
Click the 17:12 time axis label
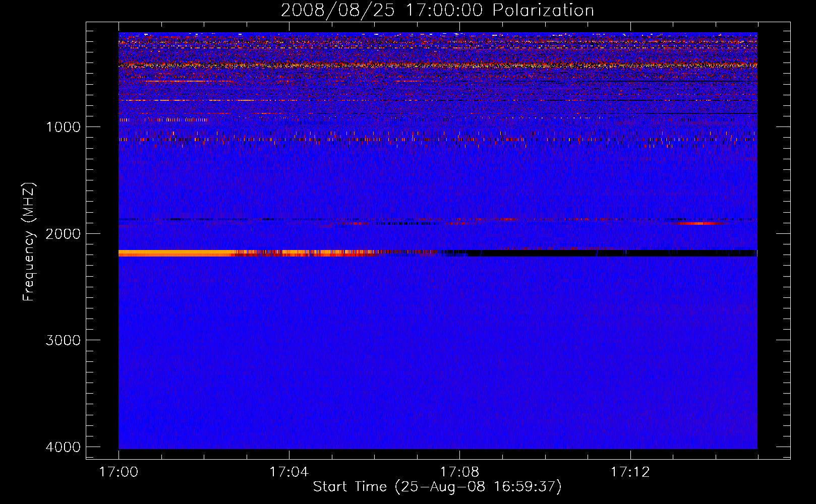pos(630,472)
